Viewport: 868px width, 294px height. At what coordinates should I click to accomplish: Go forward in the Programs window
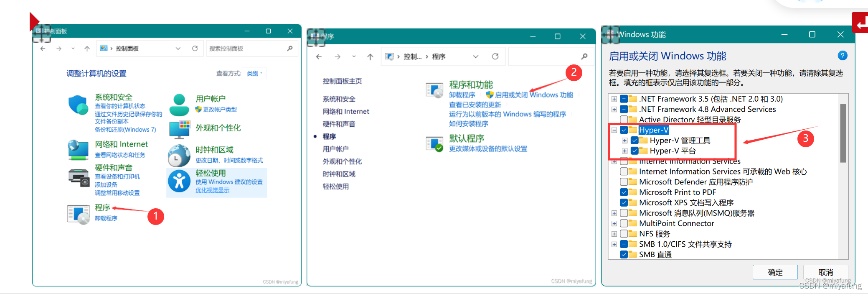pos(338,56)
